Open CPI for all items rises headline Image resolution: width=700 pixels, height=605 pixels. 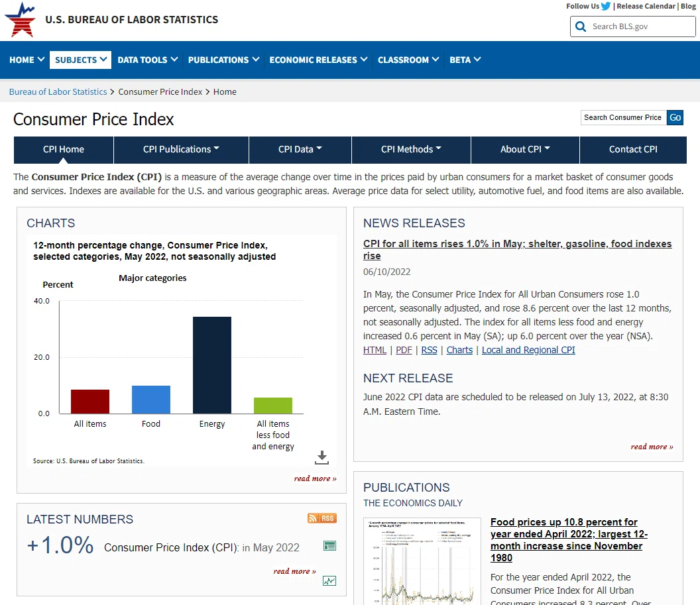point(518,250)
